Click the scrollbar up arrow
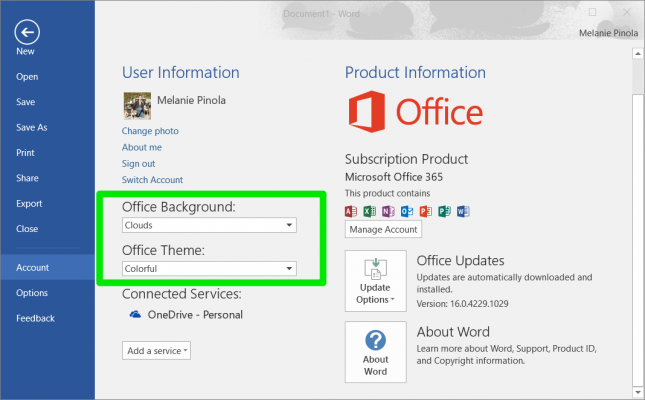 tap(638, 53)
